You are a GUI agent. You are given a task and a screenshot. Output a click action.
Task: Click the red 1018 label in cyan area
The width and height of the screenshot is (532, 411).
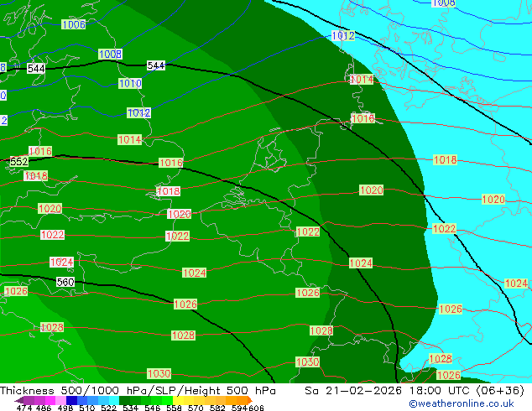445,159
